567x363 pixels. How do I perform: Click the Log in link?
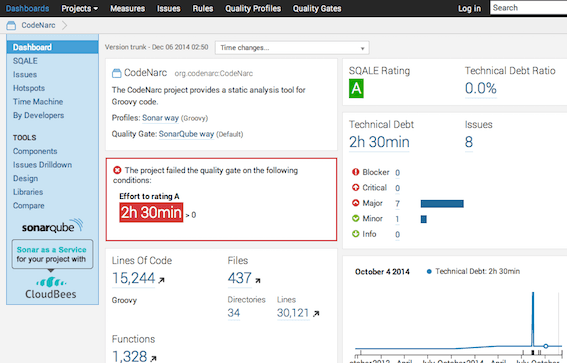click(469, 8)
